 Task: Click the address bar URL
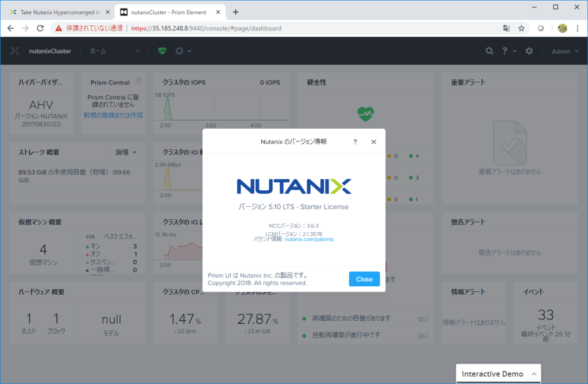206,29
